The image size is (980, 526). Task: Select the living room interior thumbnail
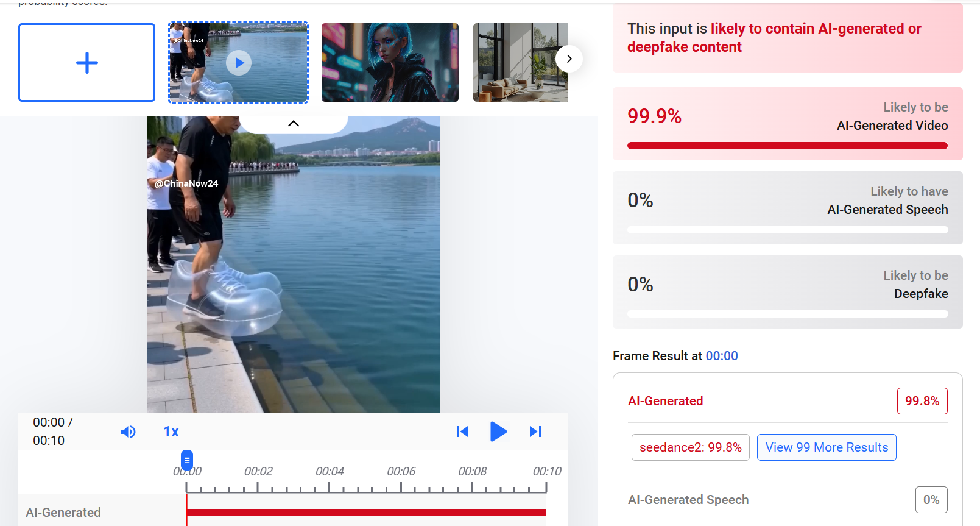pos(521,62)
